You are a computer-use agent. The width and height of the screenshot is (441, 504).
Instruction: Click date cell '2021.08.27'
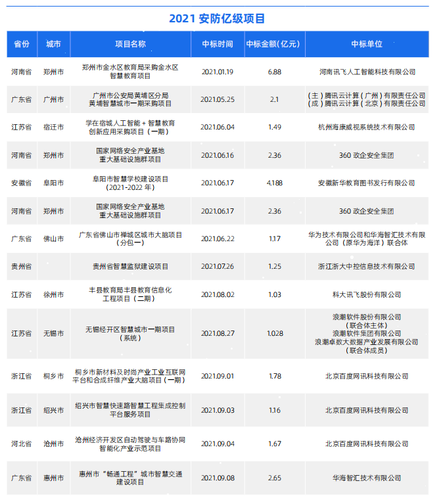(218, 334)
